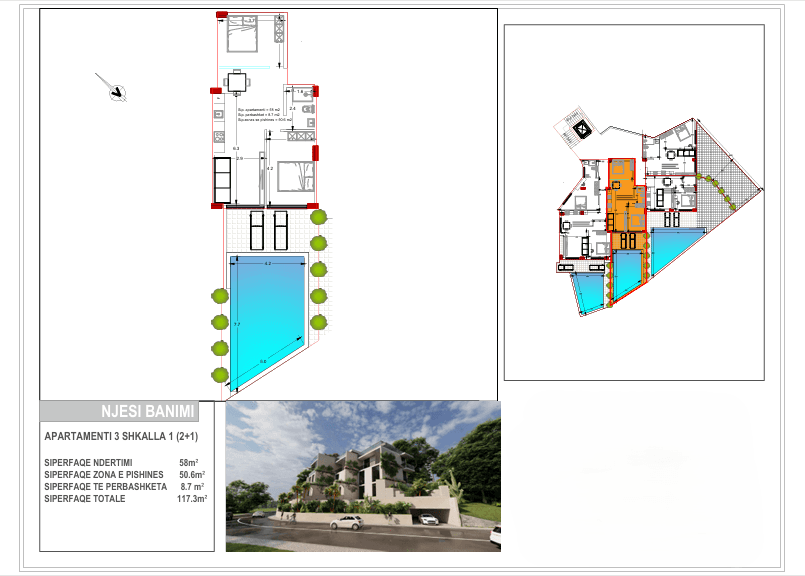This screenshot has height=576, width=805.
Task: Click the 117.3m² total area value
Action: 192,499
